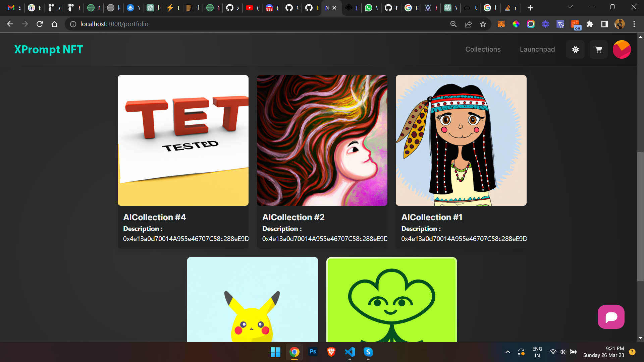Image resolution: width=644 pixels, height=362 pixels.
Task: Click the share page icon in address bar
Action: tap(468, 24)
